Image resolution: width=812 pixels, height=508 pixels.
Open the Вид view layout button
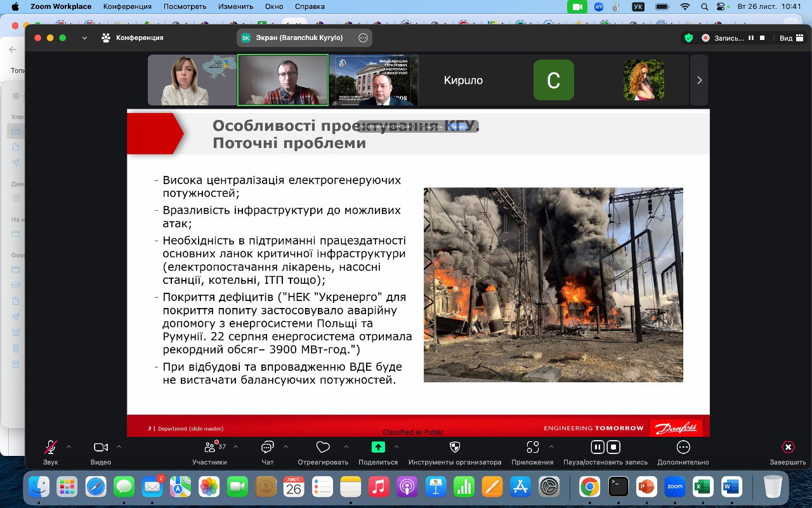pos(790,38)
